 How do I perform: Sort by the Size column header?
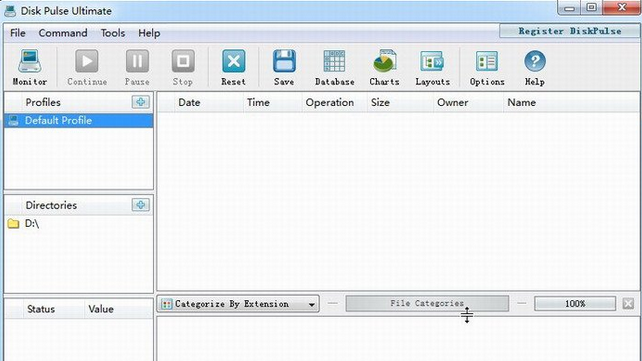click(x=400, y=102)
